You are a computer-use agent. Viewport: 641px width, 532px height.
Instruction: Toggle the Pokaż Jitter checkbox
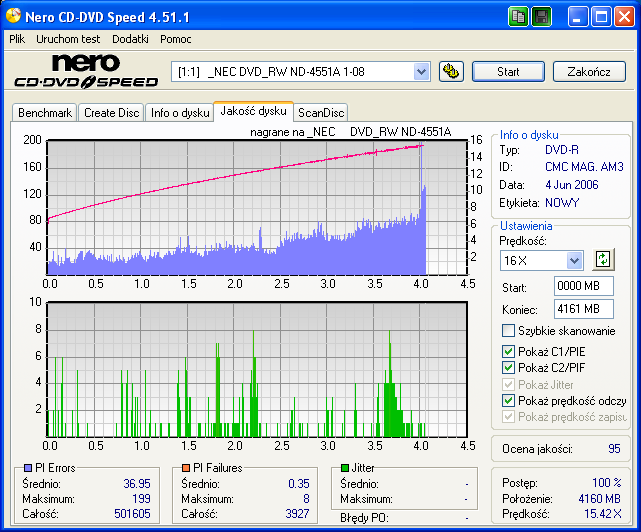click(x=508, y=384)
